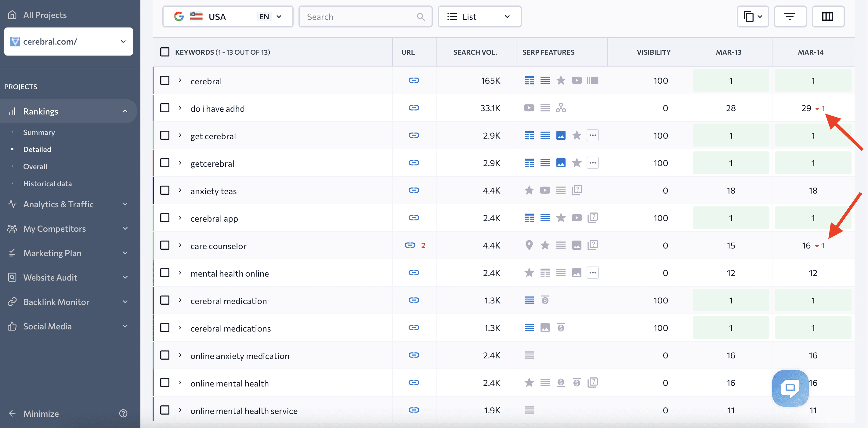Open the Overall rankings page
The width and height of the screenshot is (868, 428).
tap(35, 166)
